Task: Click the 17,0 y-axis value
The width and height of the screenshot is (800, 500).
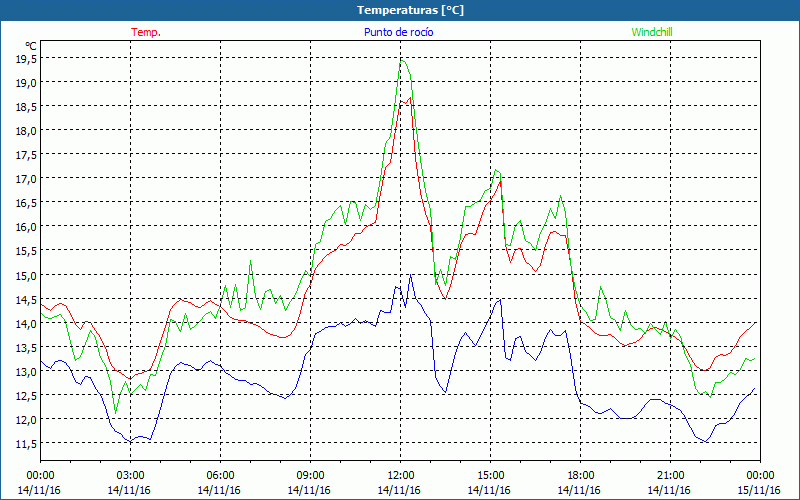Action: (x=26, y=179)
